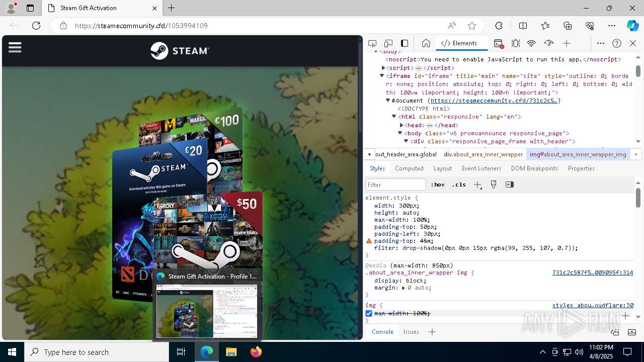Select the Console drawer tab

(x=382, y=332)
